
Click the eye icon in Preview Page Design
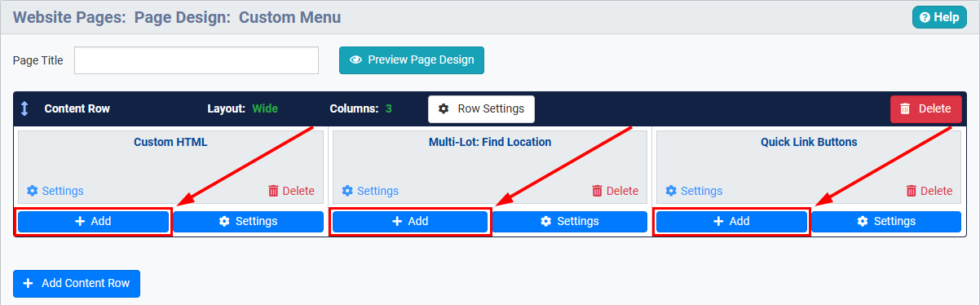click(355, 60)
